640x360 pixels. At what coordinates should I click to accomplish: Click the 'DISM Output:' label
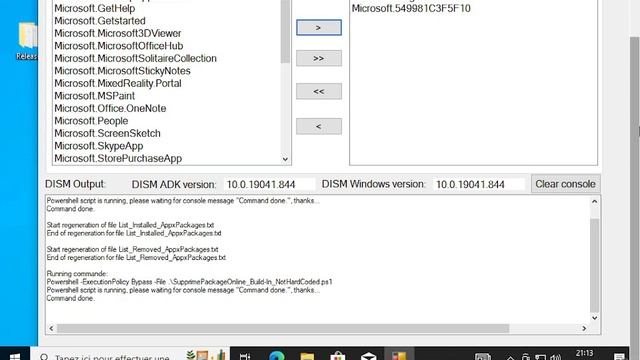click(75, 184)
